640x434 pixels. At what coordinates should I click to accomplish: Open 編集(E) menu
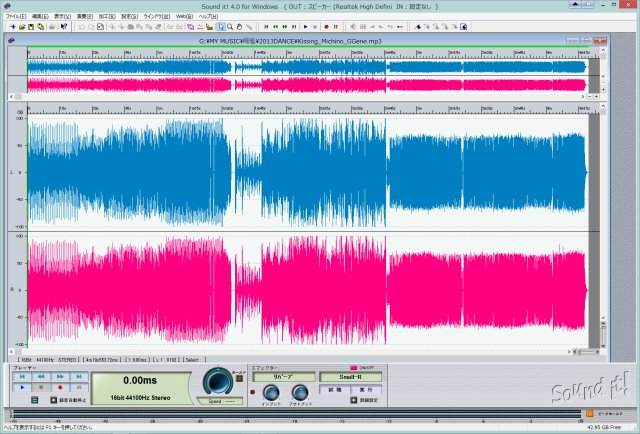point(40,16)
